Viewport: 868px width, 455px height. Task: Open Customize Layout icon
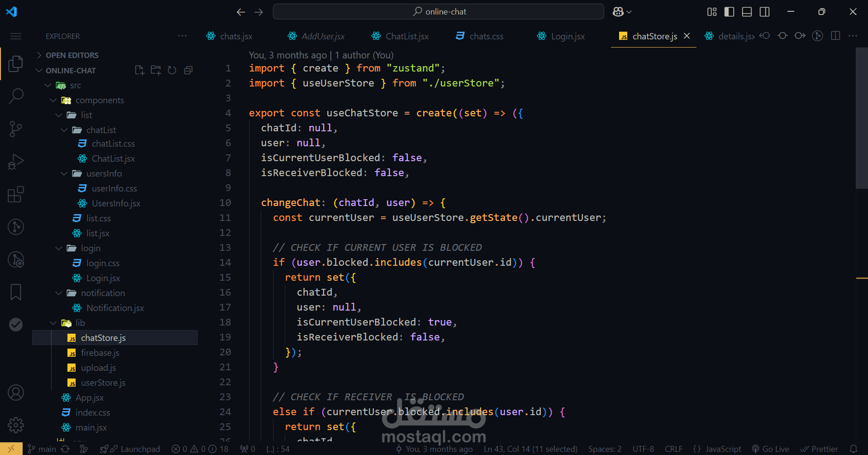pyautogui.click(x=712, y=12)
